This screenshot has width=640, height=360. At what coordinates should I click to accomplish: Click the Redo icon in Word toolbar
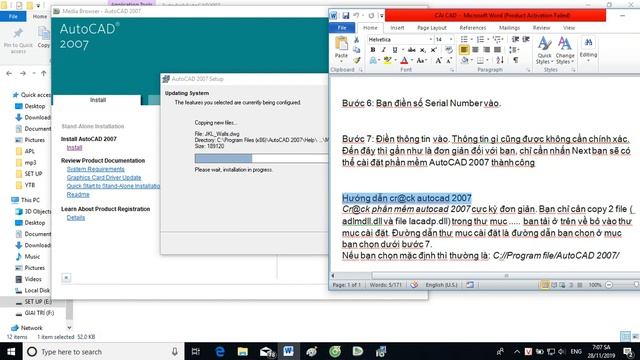[x=371, y=16]
